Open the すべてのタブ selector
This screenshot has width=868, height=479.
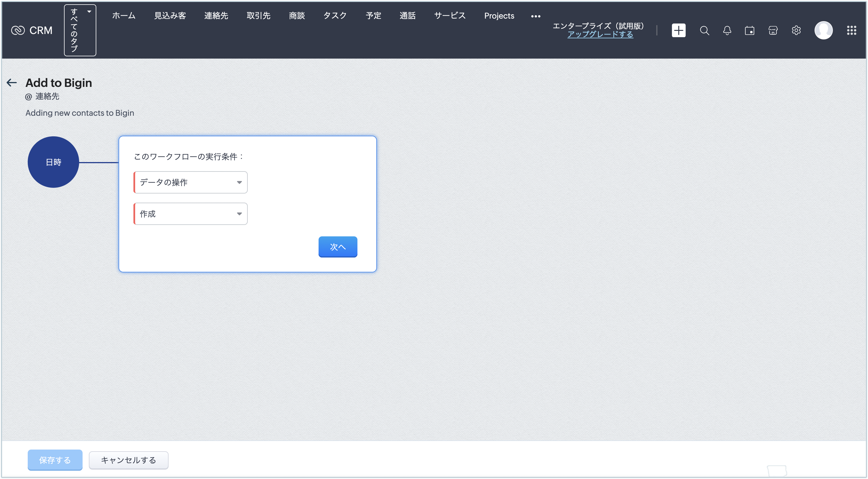point(80,30)
